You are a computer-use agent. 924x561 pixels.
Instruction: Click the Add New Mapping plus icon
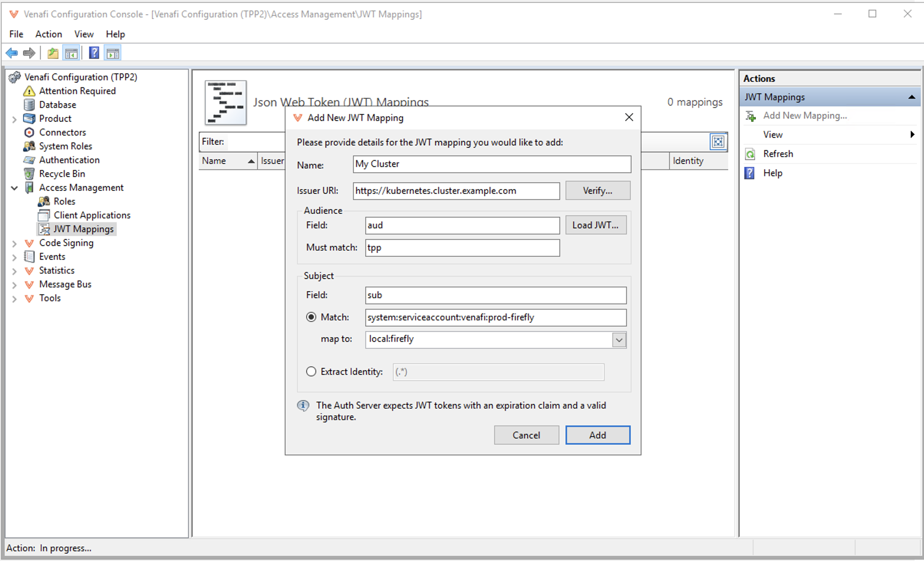pyautogui.click(x=751, y=116)
